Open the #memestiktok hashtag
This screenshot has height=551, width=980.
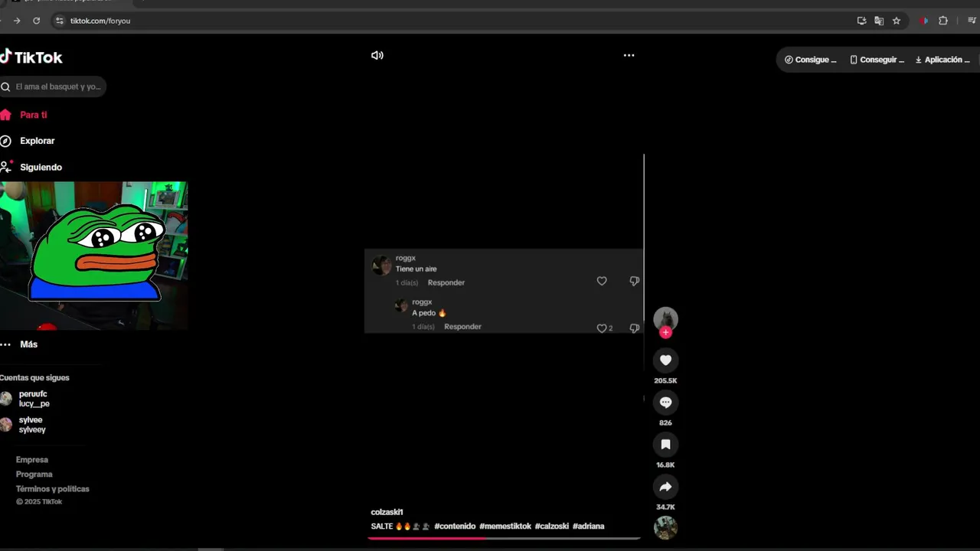click(505, 527)
